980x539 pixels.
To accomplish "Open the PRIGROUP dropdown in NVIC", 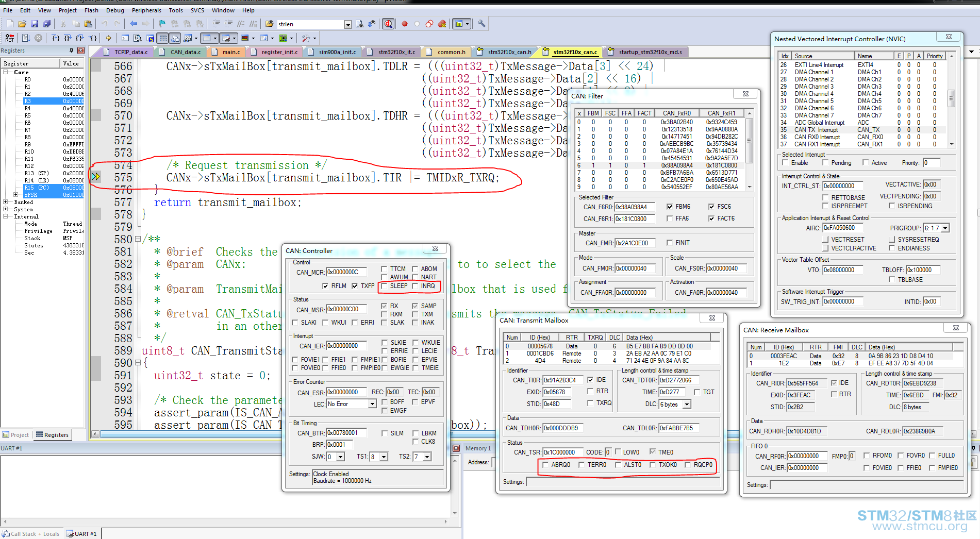I will (x=945, y=228).
